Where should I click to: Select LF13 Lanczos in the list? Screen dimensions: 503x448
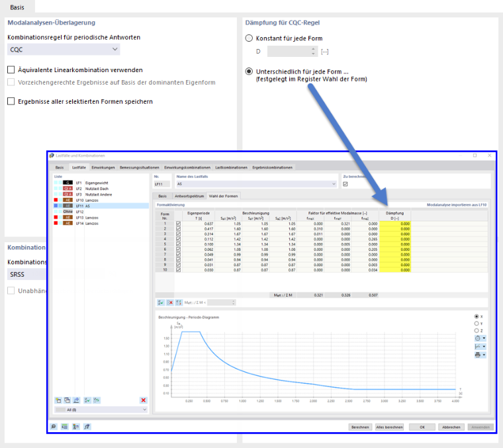pyautogui.click(x=101, y=218)
